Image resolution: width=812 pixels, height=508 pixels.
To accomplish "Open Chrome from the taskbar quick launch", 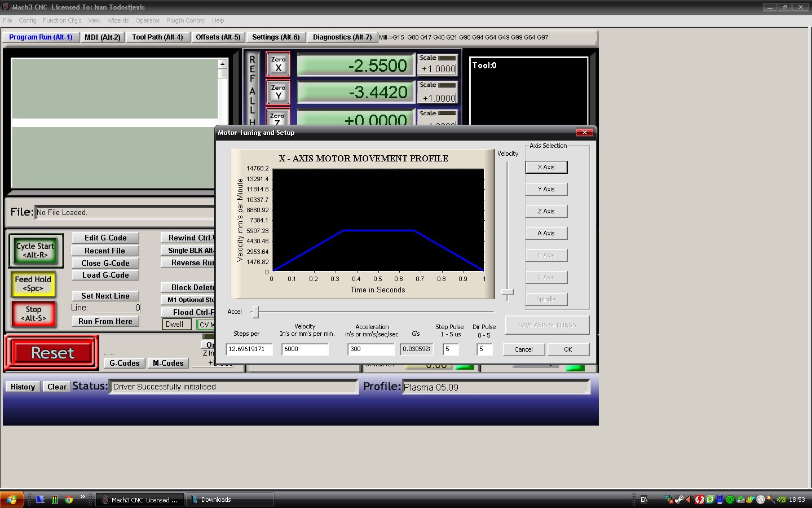I will [x=69, y=500].
